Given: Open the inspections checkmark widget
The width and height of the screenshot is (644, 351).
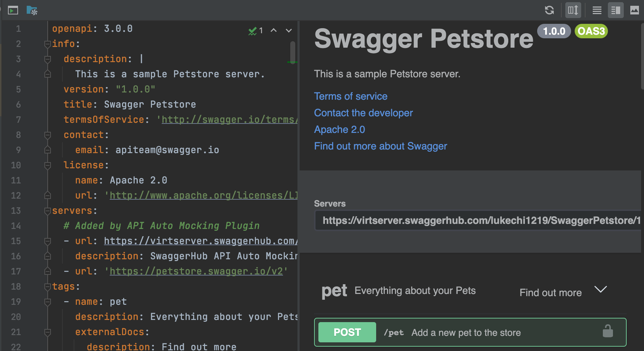Looking at the screenshot, I should tap(256, 31).
